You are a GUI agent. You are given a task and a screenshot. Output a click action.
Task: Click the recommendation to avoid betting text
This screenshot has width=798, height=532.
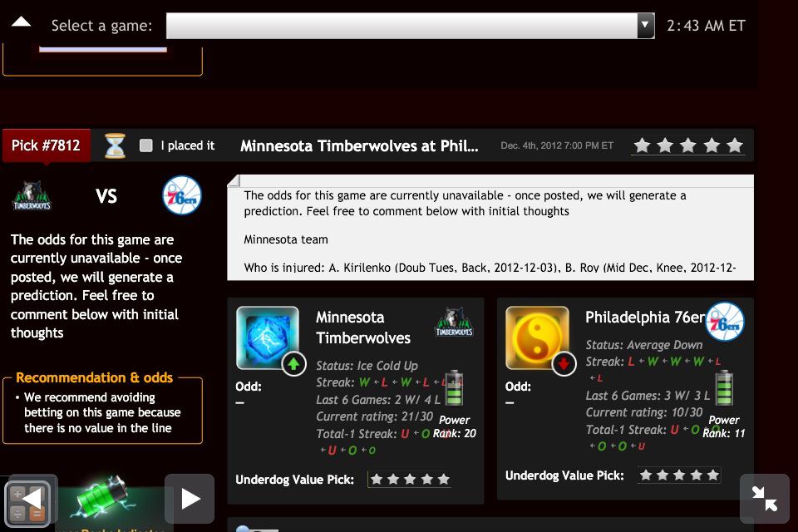click(102, 412)
